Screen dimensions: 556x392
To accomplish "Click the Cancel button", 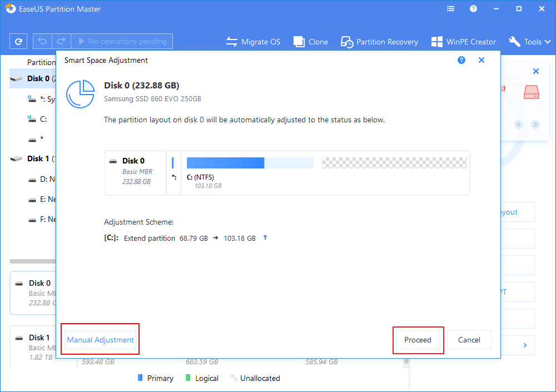I will [x=469, y=340].
